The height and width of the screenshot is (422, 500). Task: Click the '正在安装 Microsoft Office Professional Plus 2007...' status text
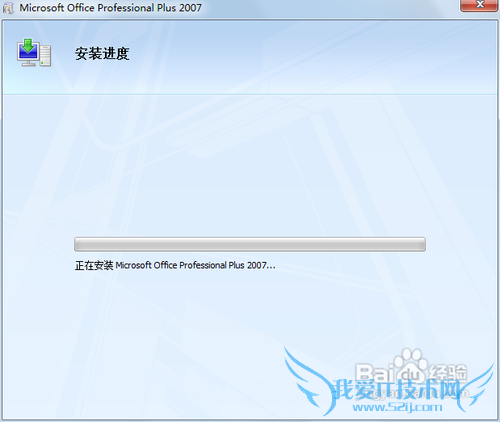tap(175, 265)
